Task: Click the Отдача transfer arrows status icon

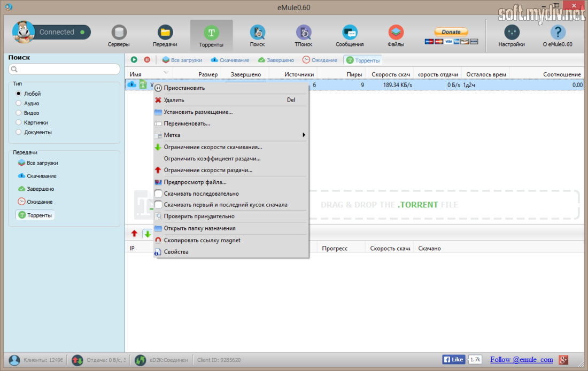Action: pos(78,360)
